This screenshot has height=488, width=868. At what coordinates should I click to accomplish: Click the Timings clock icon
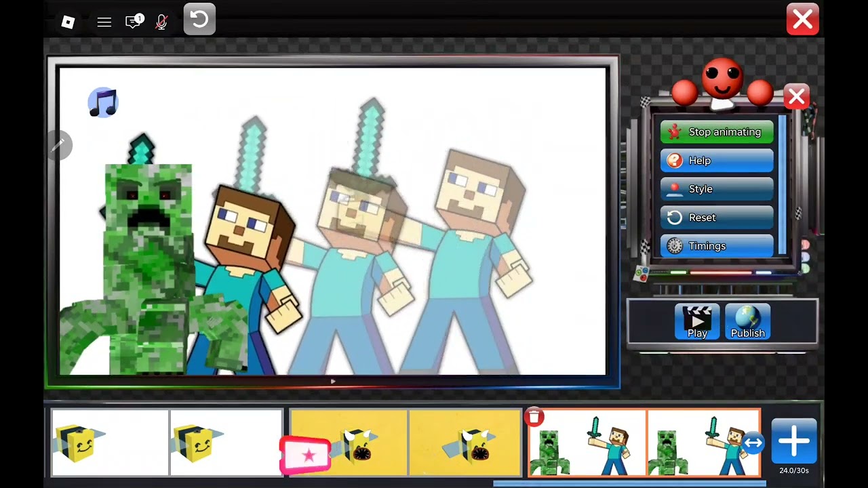[x=674, y=246]
